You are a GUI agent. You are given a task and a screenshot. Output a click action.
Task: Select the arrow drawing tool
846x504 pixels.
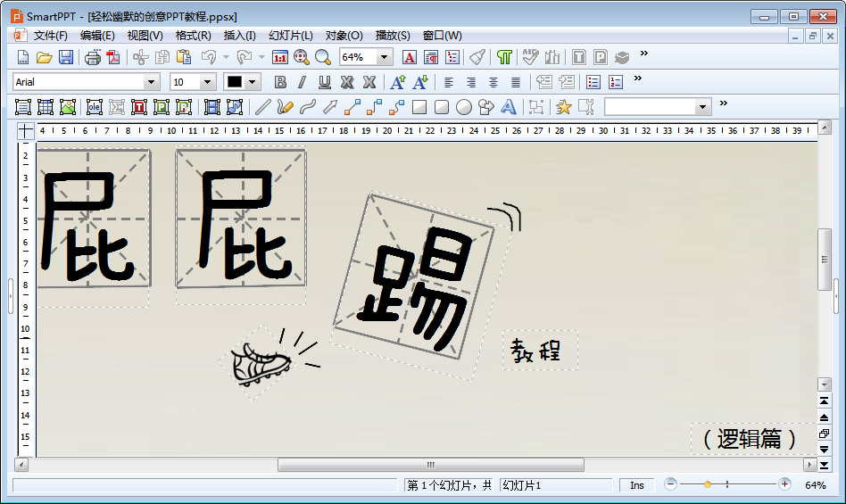[x=329, y=107]
